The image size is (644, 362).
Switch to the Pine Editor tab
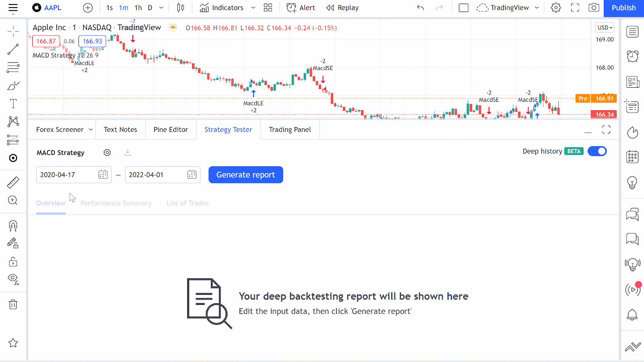[x=171, y=130]
